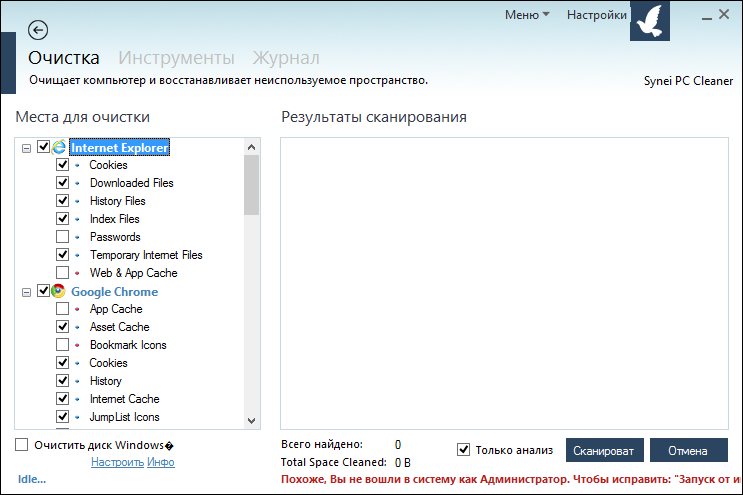Collapse the Internet Explorer tree node
This screenshot has width=743, height=495.
(27, 148)
